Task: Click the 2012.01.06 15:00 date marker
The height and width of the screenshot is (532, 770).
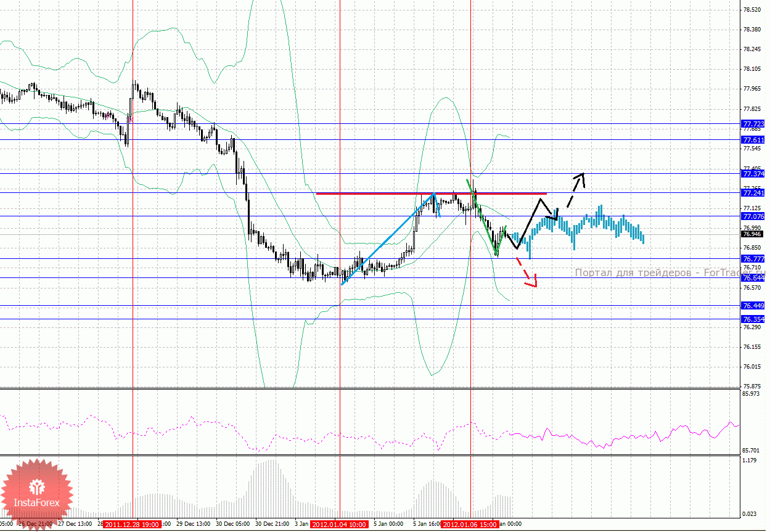Action: pos(470,525)
